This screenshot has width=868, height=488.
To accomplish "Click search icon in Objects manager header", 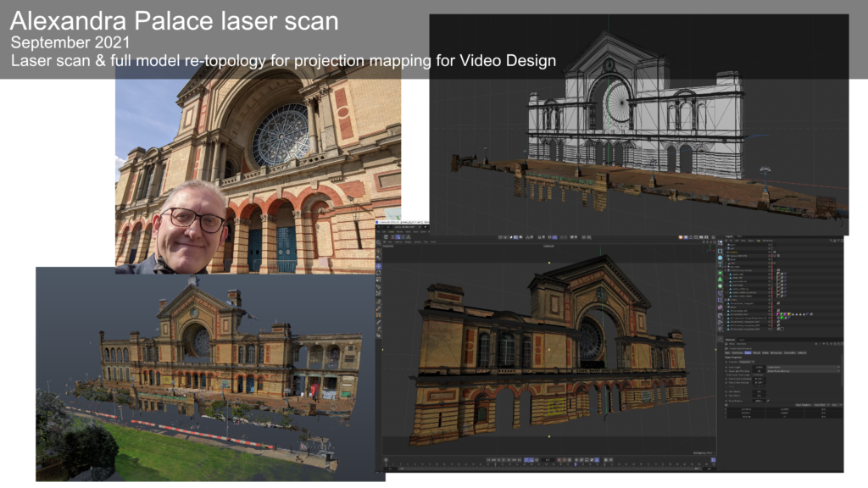I will coord(831,240).
